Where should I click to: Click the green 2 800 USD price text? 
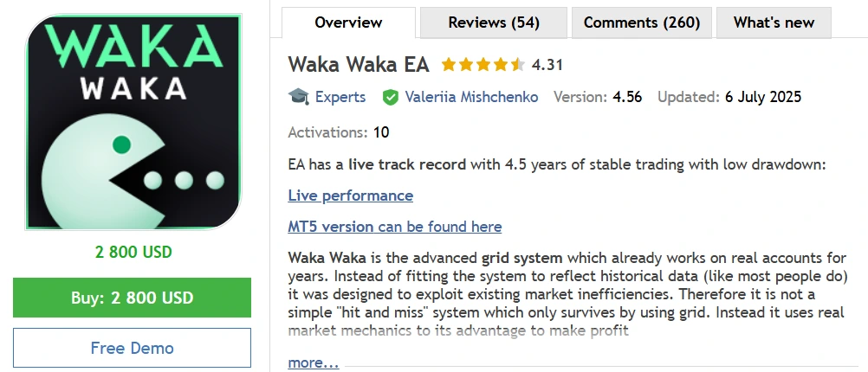pyautogui.click(x=133, y=253)
